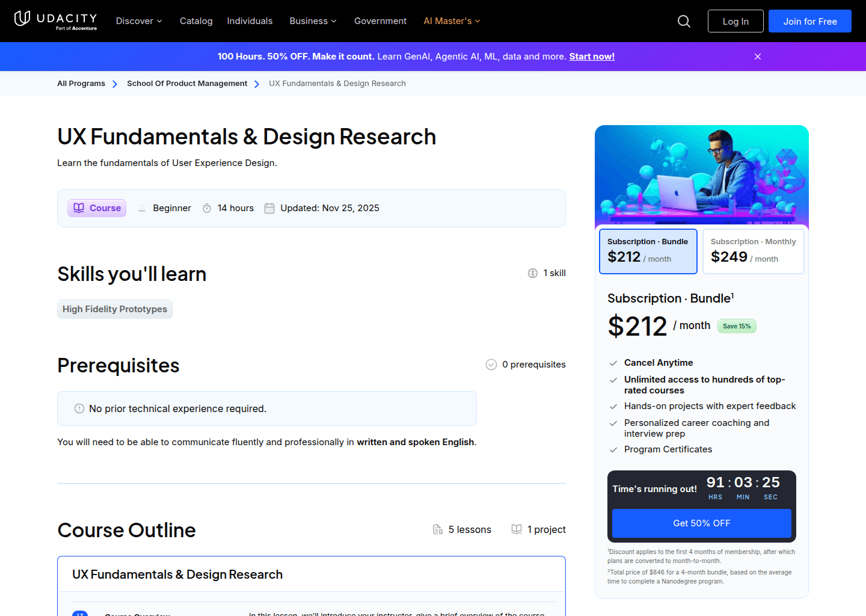Click the Save 15% badge
866x616 pixels.
(x=737, y=325)
